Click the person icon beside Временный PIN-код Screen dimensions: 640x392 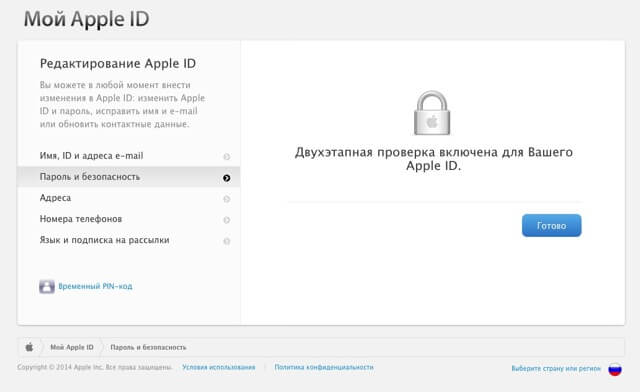(x=47, y=287)
